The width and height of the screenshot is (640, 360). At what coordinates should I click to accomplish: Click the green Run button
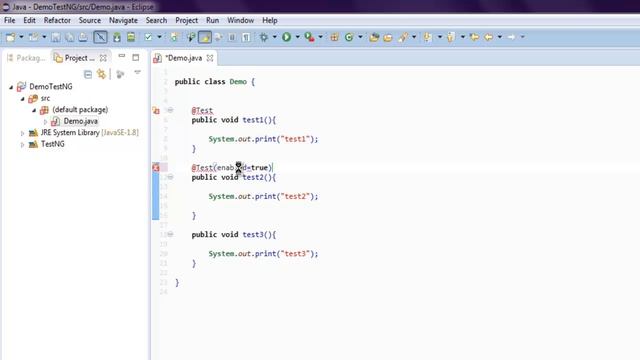(287, 37)
